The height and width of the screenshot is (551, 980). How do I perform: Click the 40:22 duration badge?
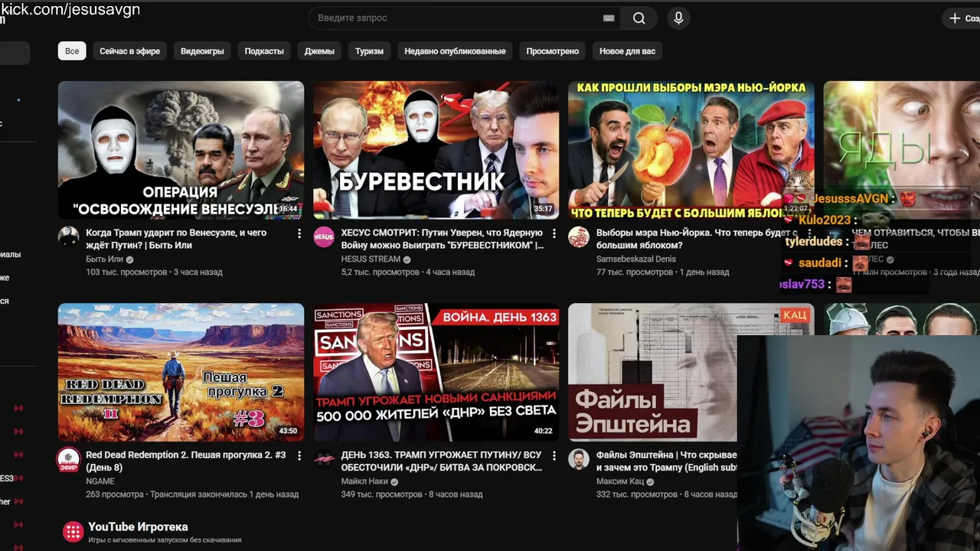543,431
